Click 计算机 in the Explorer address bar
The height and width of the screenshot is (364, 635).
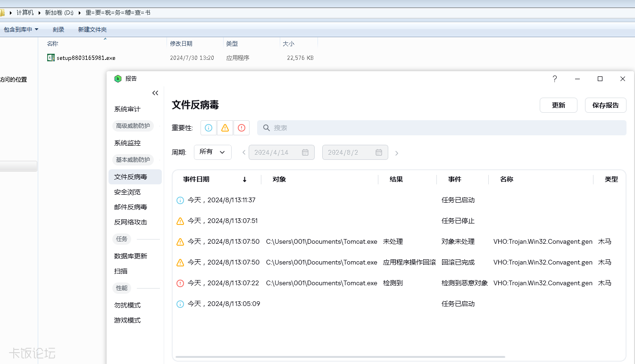tap(25, 13)
